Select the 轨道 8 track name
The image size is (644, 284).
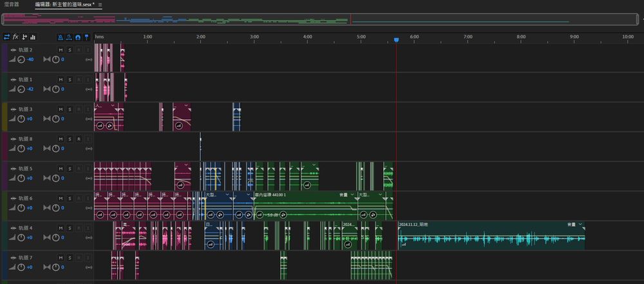coord(26,139)
